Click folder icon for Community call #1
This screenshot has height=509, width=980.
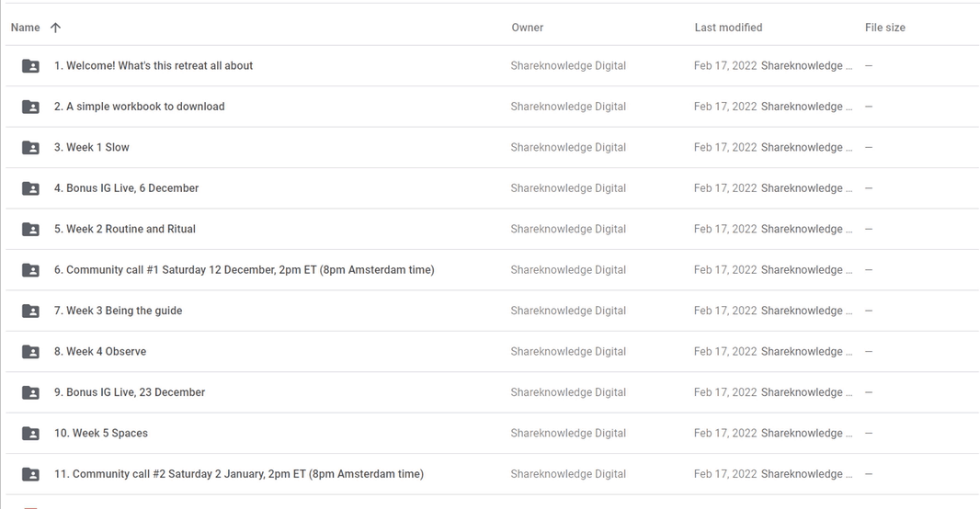pos(30,270)
